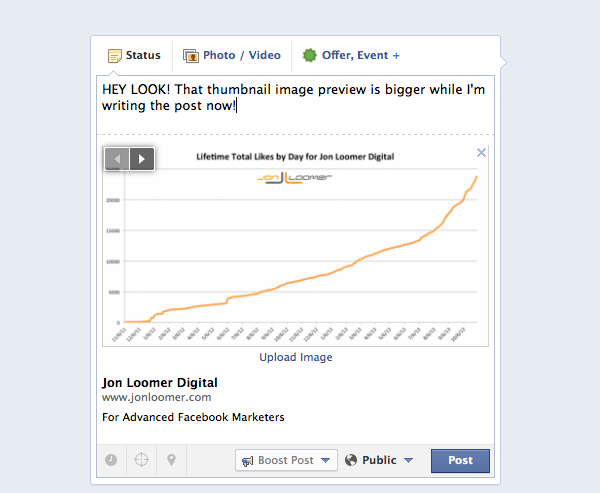Click the Photo / Video pictures icon
This screenshot has height=493, width=600.
coord(191,56)
